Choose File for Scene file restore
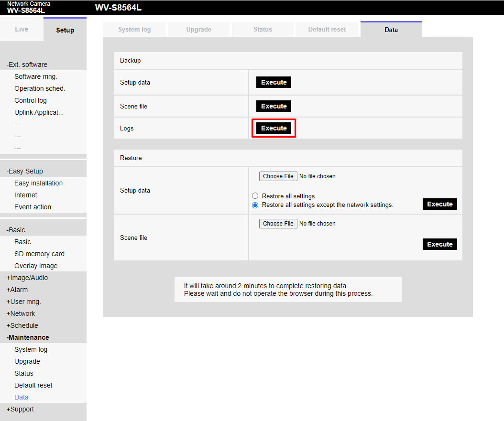Screen dimensions: 504x421 (x=278, y=224)
